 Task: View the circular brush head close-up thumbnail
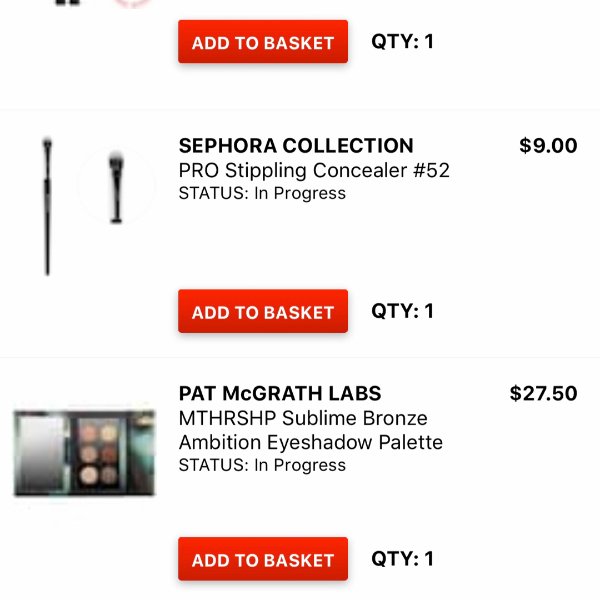(x=116, y=186)
